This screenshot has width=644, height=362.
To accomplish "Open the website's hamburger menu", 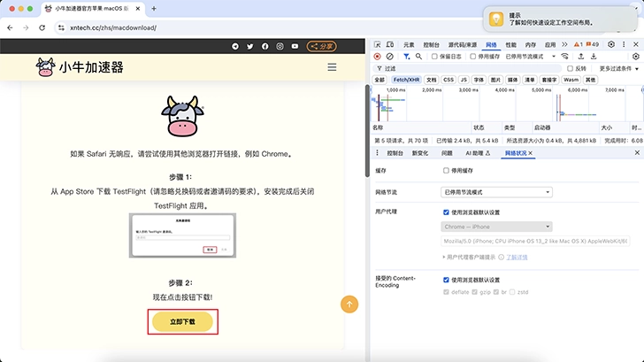I will click(332, 67).
